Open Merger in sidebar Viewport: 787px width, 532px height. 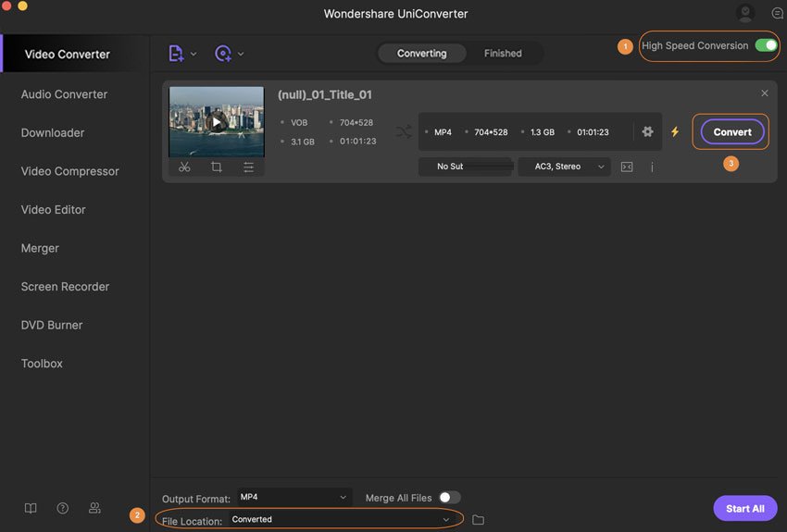[40, 248]
